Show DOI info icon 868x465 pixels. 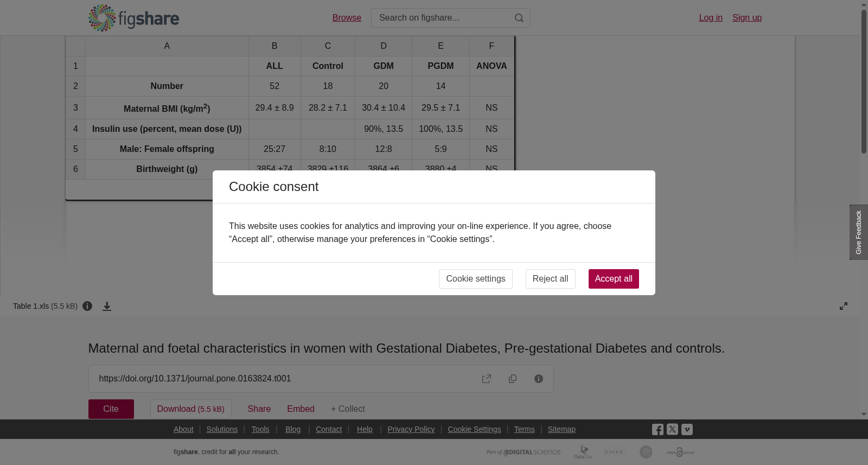pyautogui.click(x=539, y=379)
